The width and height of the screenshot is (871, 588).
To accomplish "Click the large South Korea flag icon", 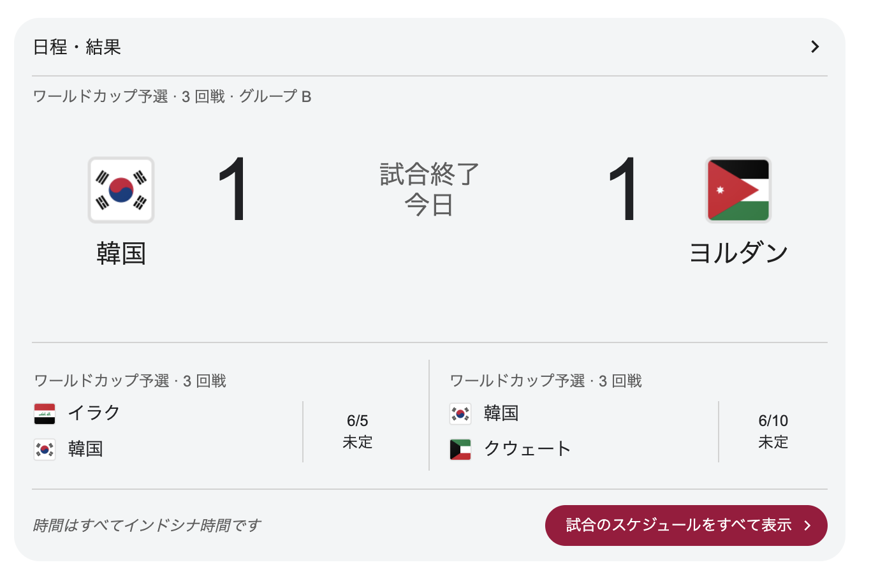I will click(x=121, y=190).
